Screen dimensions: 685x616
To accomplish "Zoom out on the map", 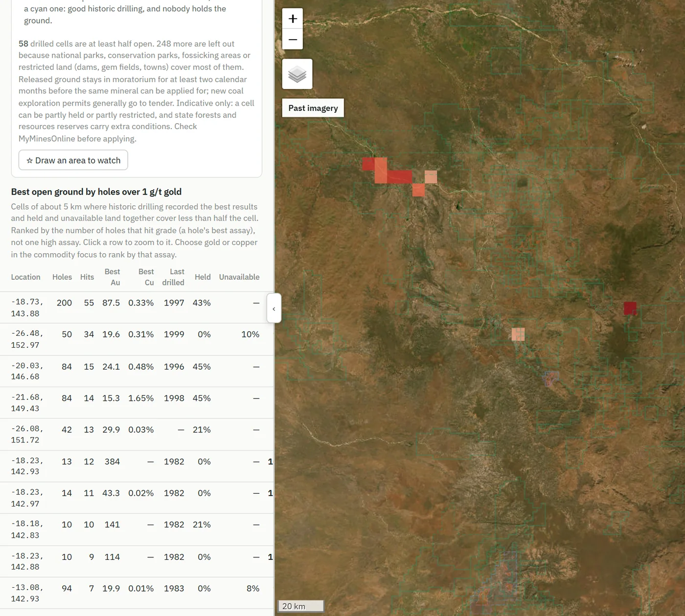I will point(293,39).
